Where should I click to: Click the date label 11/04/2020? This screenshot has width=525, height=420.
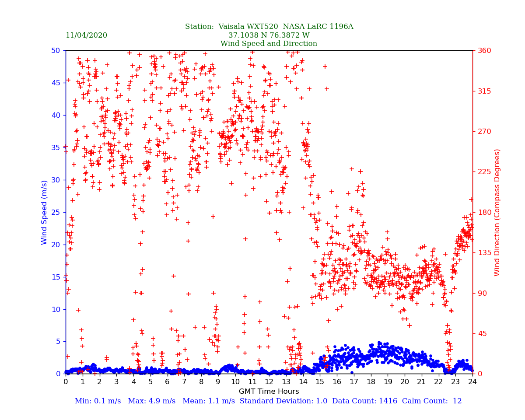(x=86, y=35)
